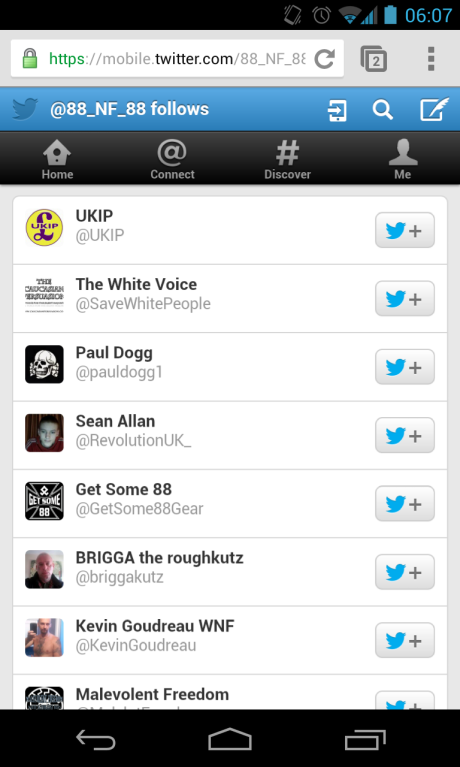
Task: Tap the Android home navigation button
Action: pyautogui.click(x=230, y=739)
